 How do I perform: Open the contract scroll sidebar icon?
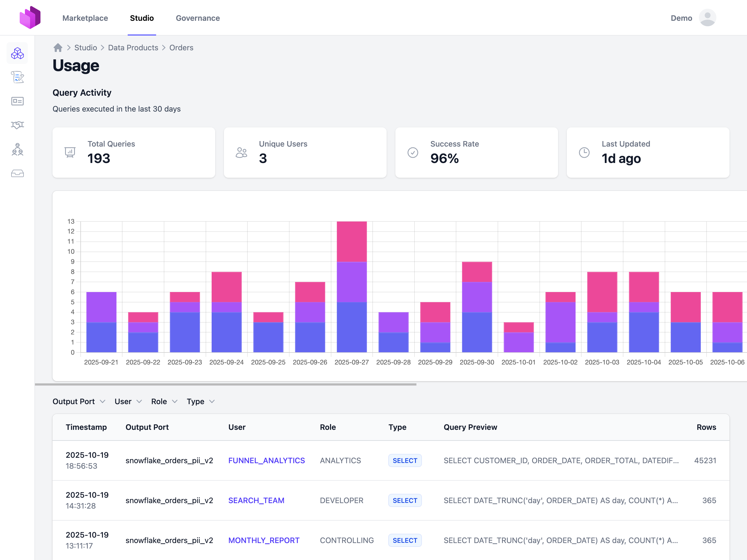point(17,77)
